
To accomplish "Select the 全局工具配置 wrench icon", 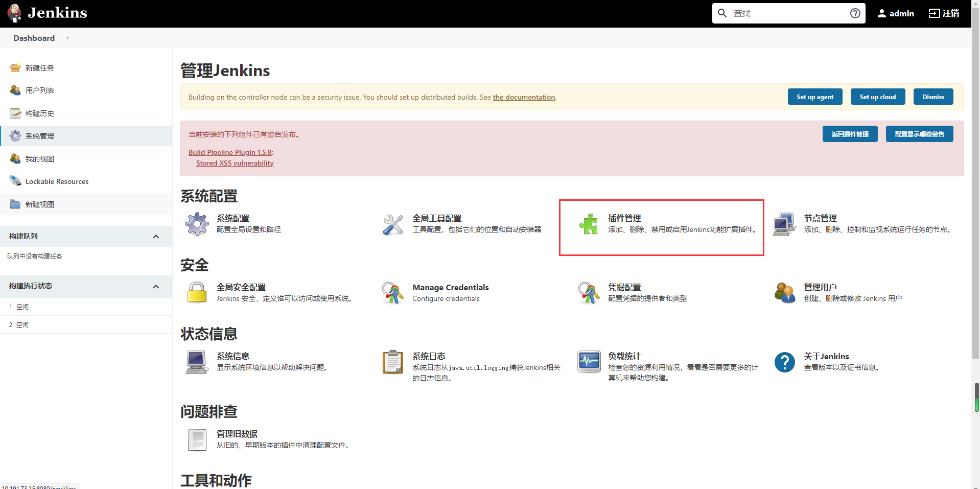I will (392, 224).
